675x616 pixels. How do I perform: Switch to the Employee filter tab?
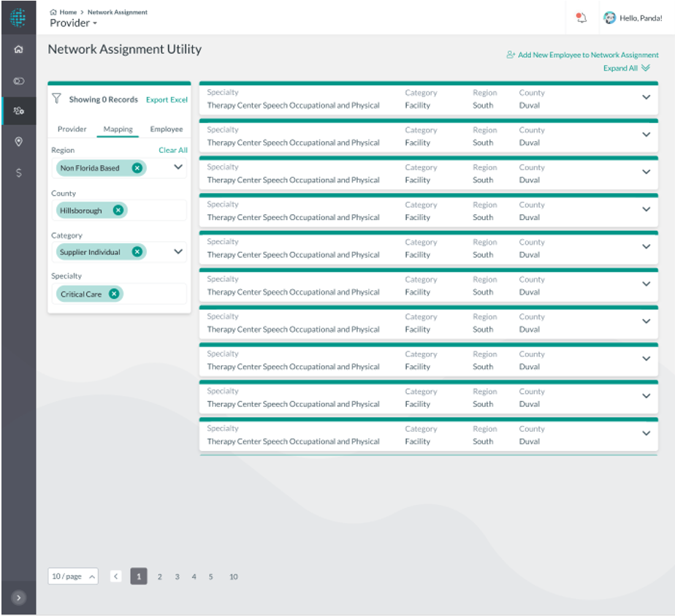point(167,129)
